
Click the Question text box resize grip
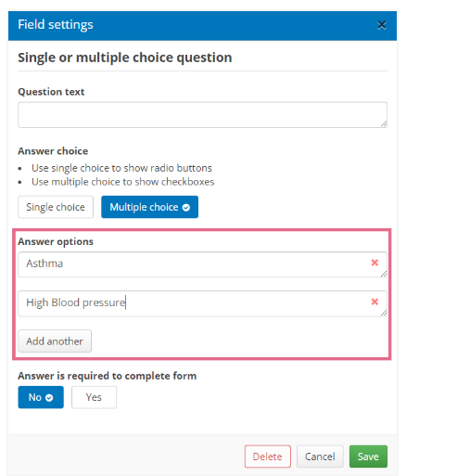coord(384,124)
